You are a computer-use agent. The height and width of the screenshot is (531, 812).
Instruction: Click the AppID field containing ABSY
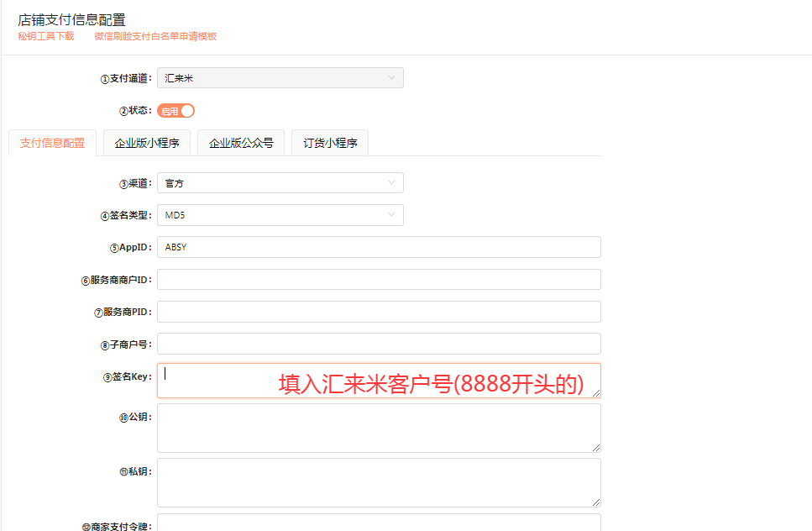click(379, 247)
